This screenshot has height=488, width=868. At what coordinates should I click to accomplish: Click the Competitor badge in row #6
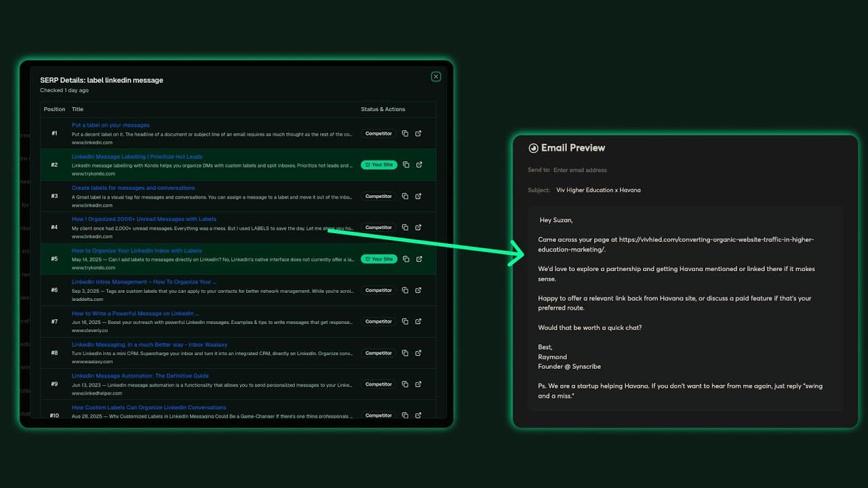coord(378,290)
